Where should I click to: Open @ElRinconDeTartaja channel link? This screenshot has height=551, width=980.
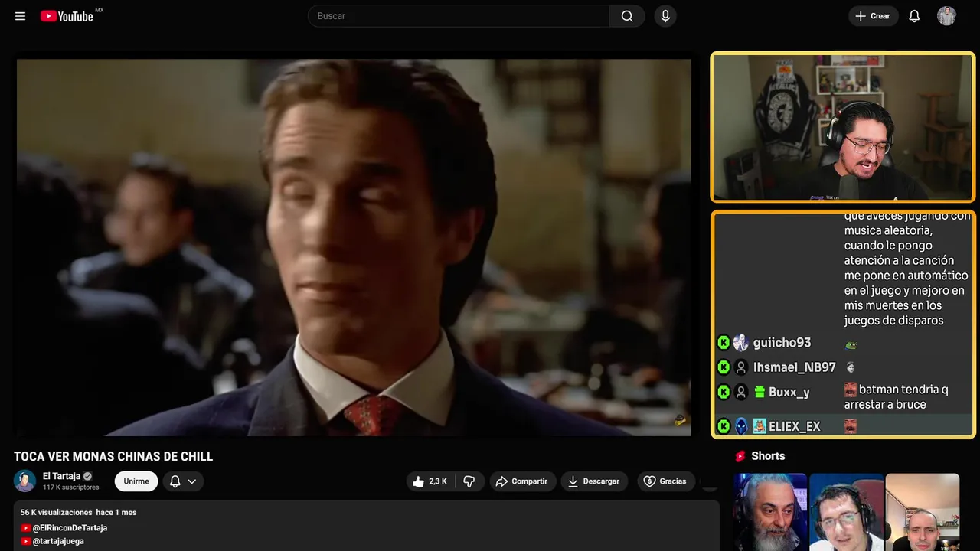click(70, 528)
